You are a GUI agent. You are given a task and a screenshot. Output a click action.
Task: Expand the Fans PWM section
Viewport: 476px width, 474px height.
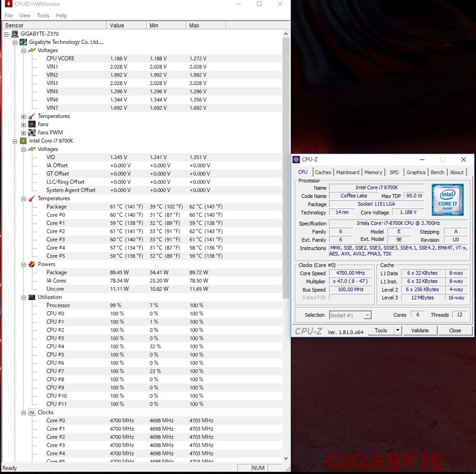click(x=23, y=133)
